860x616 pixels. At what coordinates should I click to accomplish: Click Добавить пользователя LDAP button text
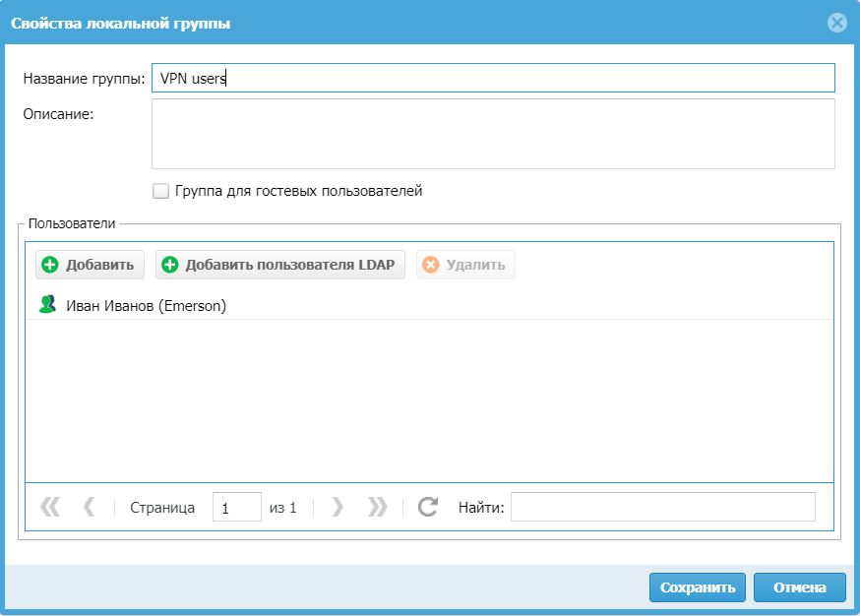point(290,265)
